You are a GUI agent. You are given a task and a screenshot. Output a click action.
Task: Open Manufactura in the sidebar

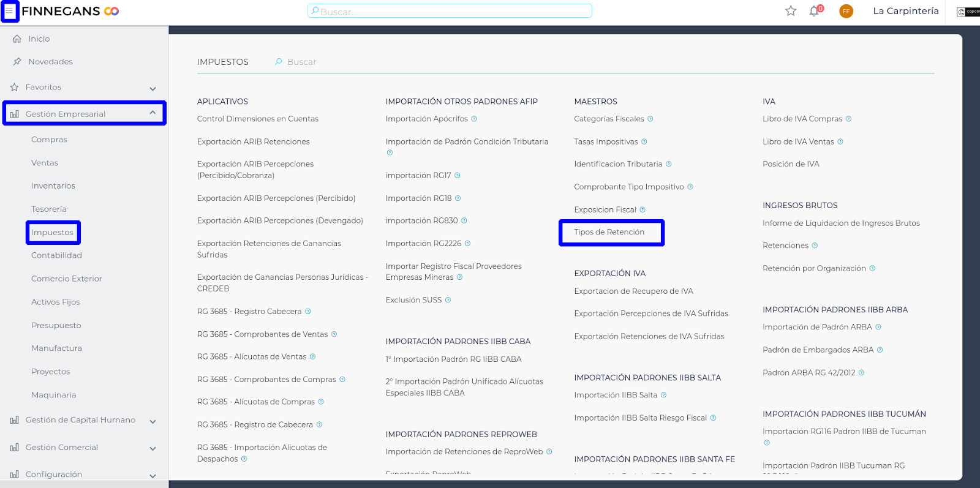pos(56,348)
